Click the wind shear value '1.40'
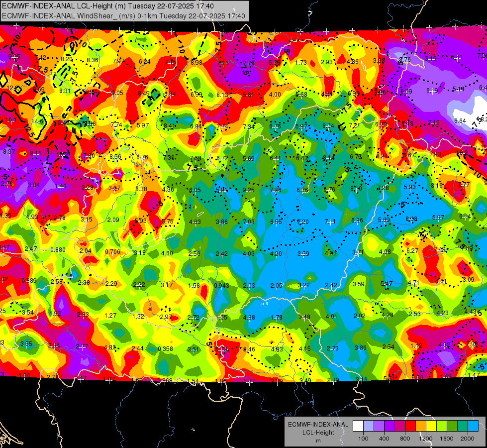This screenshot has height=448, width=487. point(61,186)
